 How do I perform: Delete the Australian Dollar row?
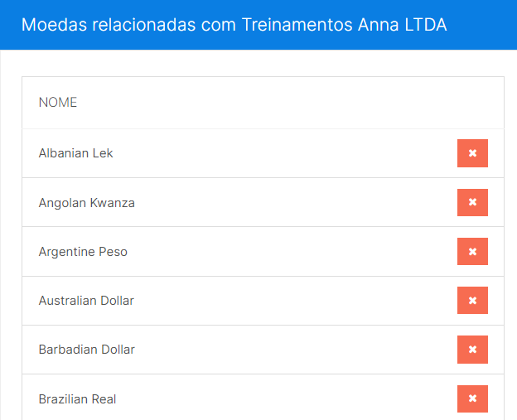click(472, 300)
